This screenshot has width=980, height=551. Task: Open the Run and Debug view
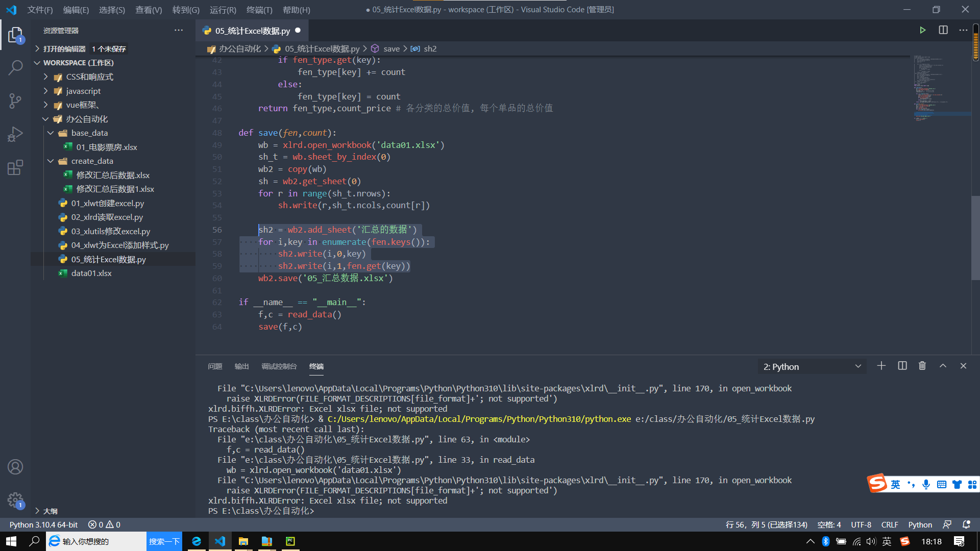tap(15, 134)
